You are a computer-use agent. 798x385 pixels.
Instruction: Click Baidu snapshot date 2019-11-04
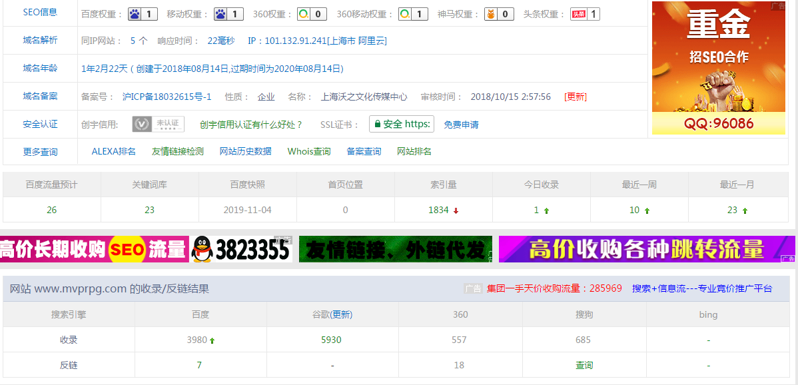click(x=247, y=210)
